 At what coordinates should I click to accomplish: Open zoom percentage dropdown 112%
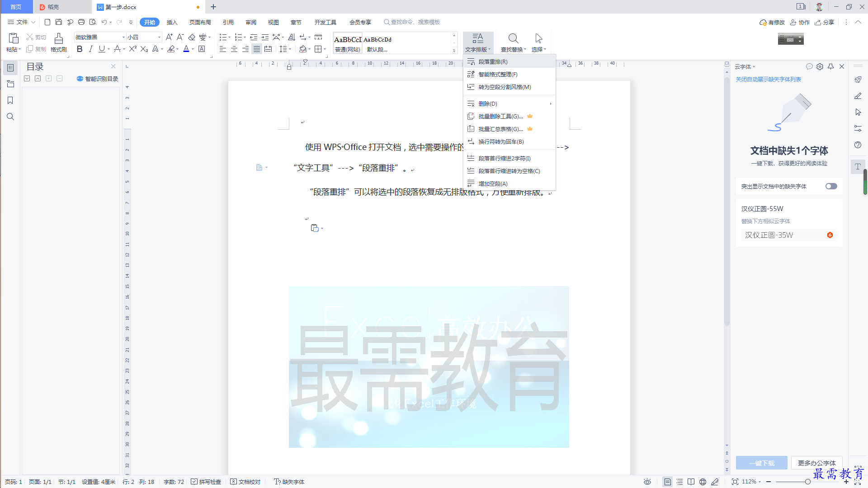click(751, 482)
